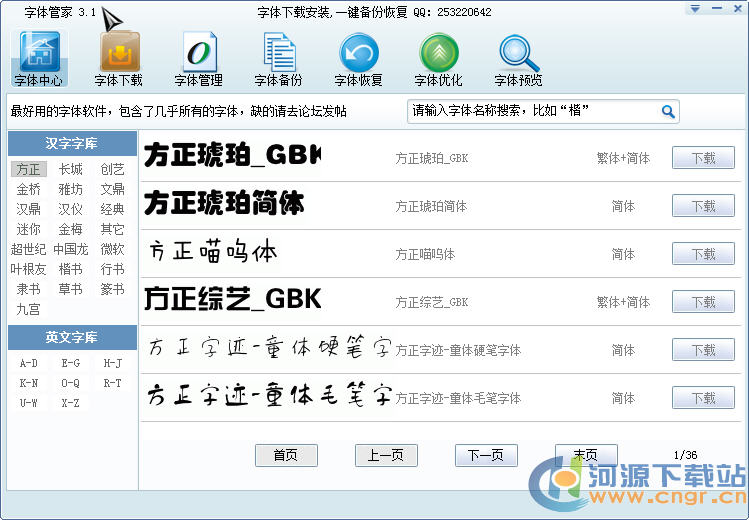Image resolution: width=749 pixels, height=520 pixels.
Task: Select the 篆书 font category
Action: click(112, 290)
